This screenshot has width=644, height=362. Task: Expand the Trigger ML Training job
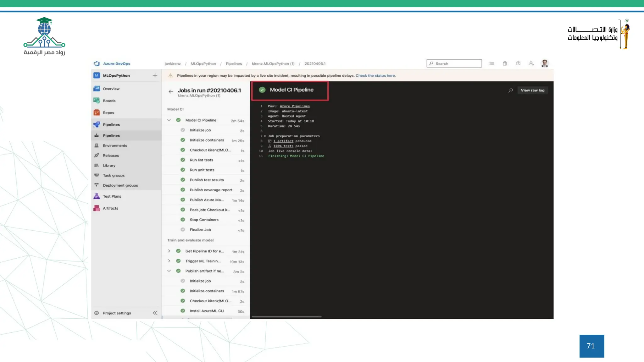point(169,261)
